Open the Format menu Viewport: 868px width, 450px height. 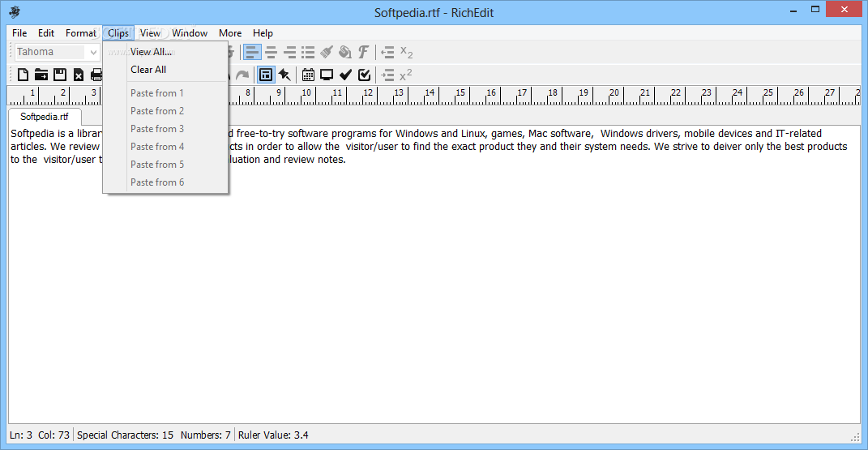coord(81,33)
